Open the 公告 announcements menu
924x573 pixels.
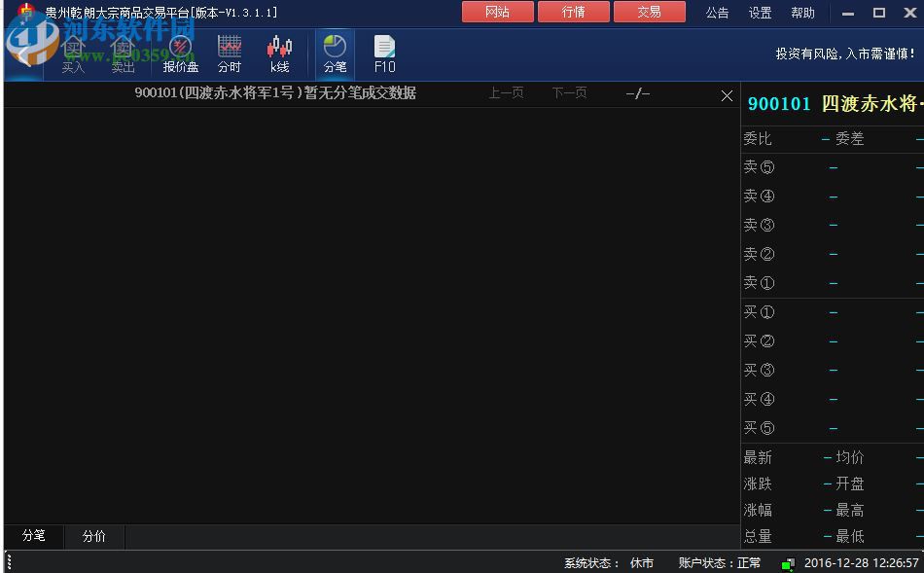(717, 13)
